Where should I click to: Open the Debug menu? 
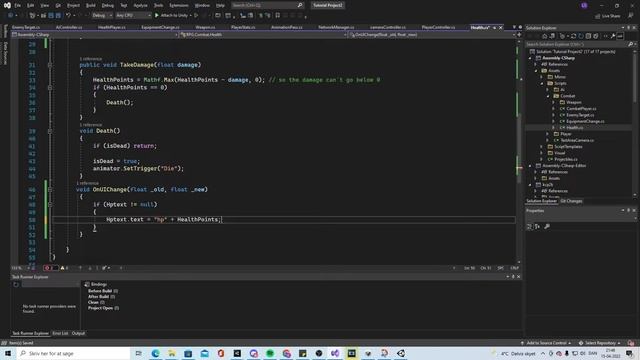point(108,5)
